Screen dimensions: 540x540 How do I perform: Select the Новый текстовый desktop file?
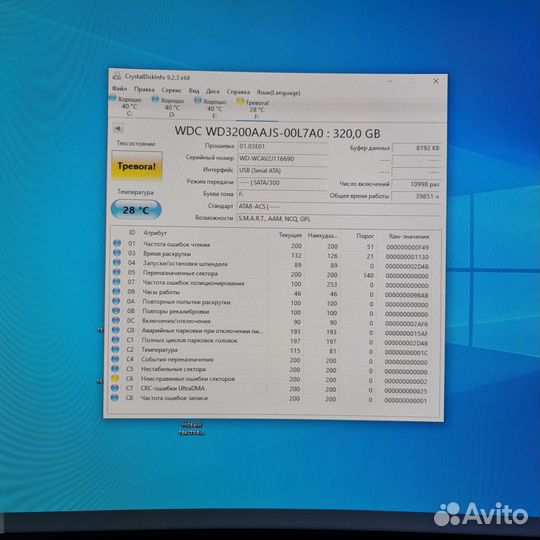(192, 429)
